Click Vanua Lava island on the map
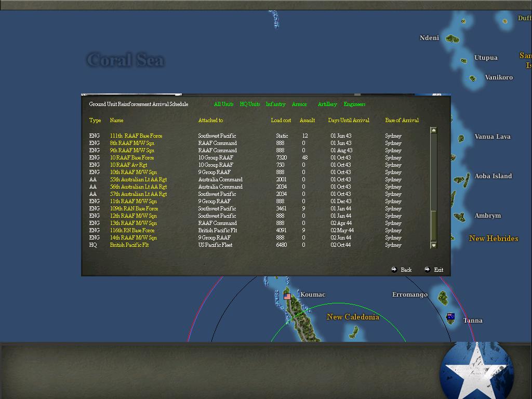 click(461, 138)
